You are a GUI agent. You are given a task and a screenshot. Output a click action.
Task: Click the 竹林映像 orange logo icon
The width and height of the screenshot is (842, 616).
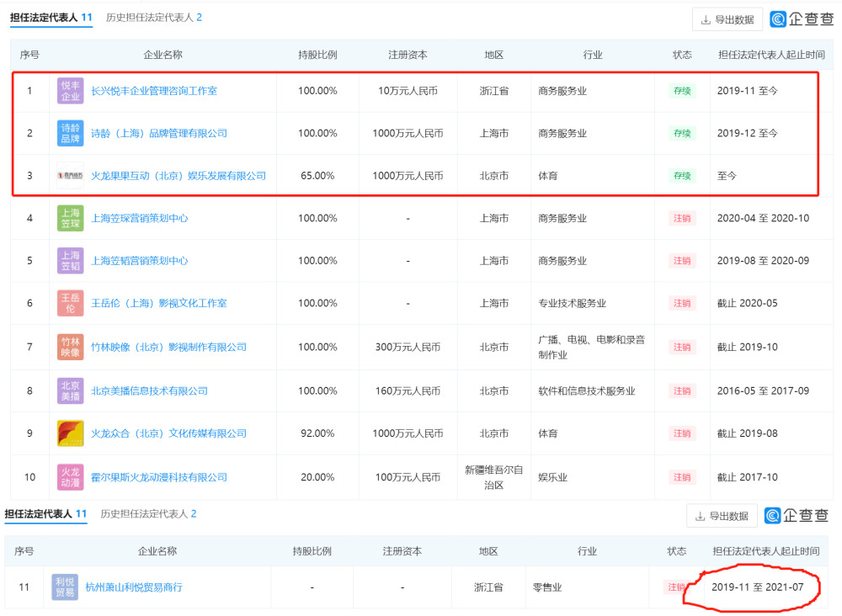click(x=71, y=348)
